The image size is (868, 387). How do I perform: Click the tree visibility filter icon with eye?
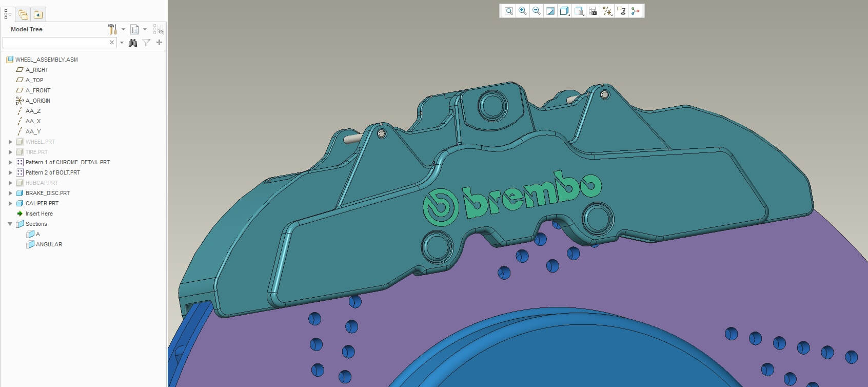(x=158, y=29)
